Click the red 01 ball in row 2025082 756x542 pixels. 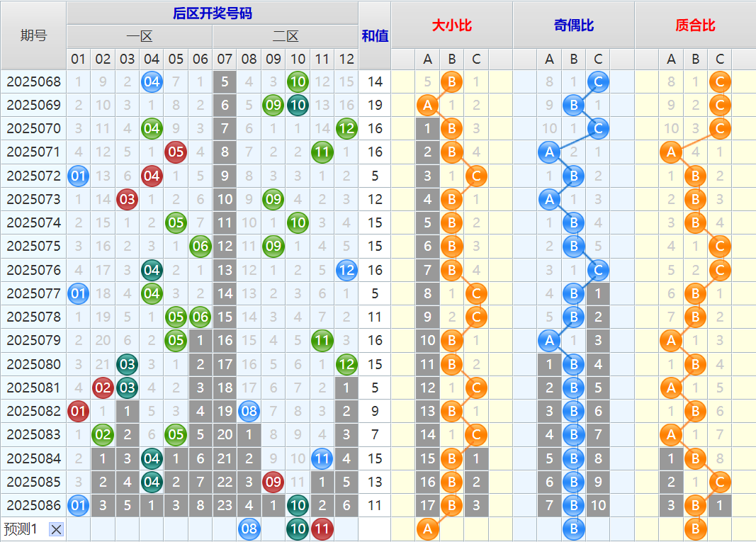[x=78, y=411]
